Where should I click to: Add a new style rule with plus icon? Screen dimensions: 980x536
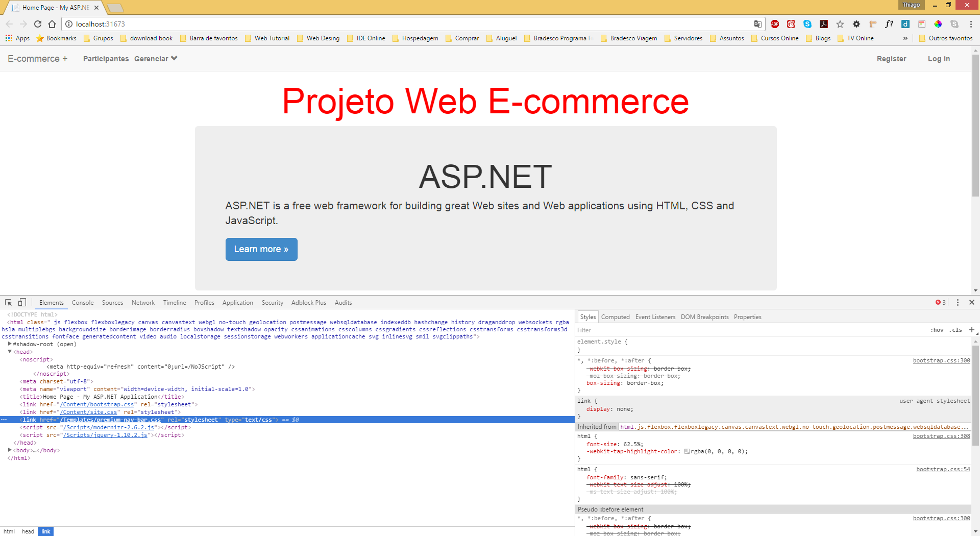[x=972, y=330]
